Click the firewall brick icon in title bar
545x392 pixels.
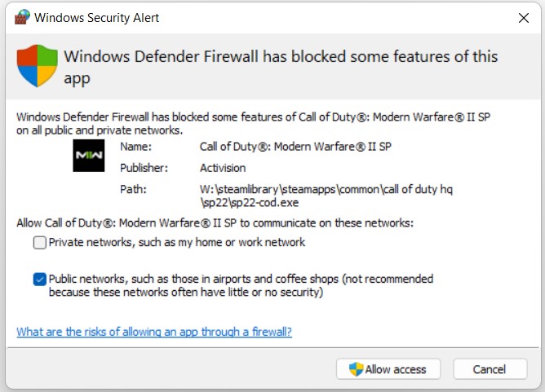click(21, 17)
